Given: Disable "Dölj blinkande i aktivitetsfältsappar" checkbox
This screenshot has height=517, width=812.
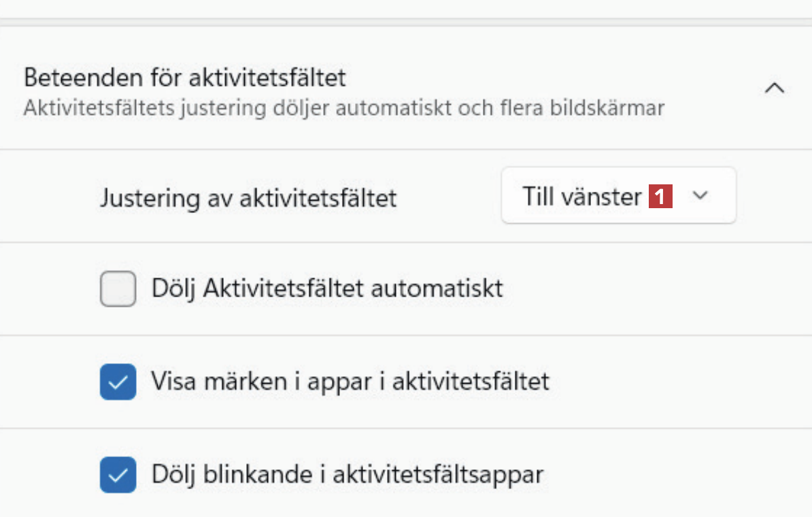Looking at the screenshot, I should coord(118,474).
